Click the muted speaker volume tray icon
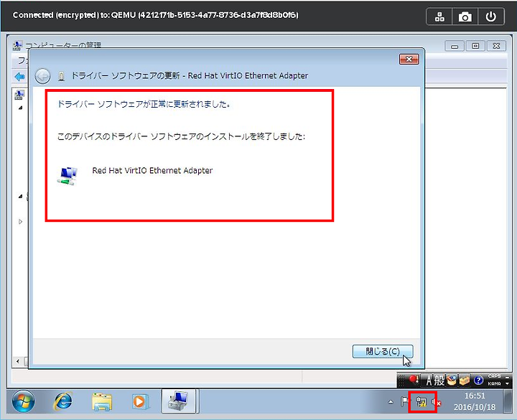The image size is (517, 420). [x=437, y=403]
